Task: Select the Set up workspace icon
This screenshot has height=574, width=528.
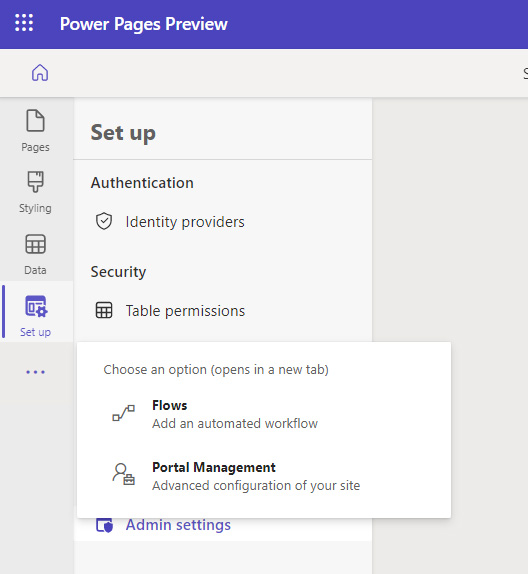Action: click(36, 306)
